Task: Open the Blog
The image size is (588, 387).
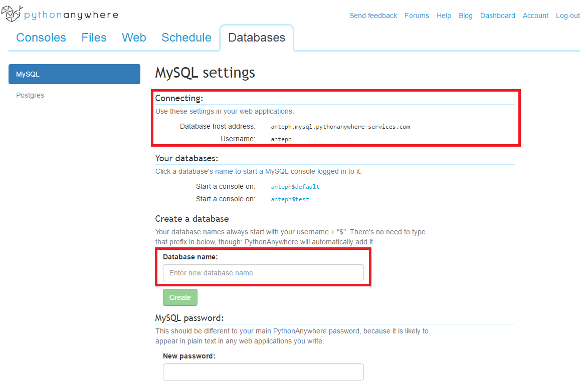Action: 465,16
